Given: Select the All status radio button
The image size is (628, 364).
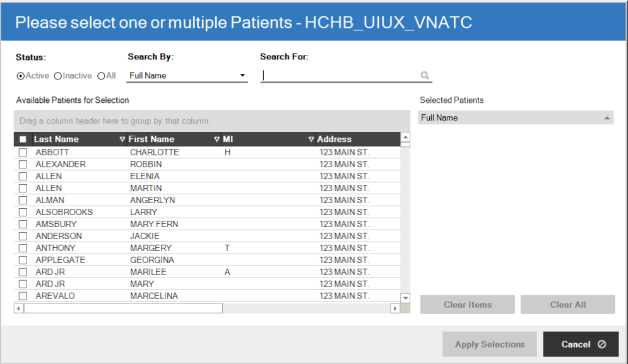Looking at the screenshot, I should (100, 76).
